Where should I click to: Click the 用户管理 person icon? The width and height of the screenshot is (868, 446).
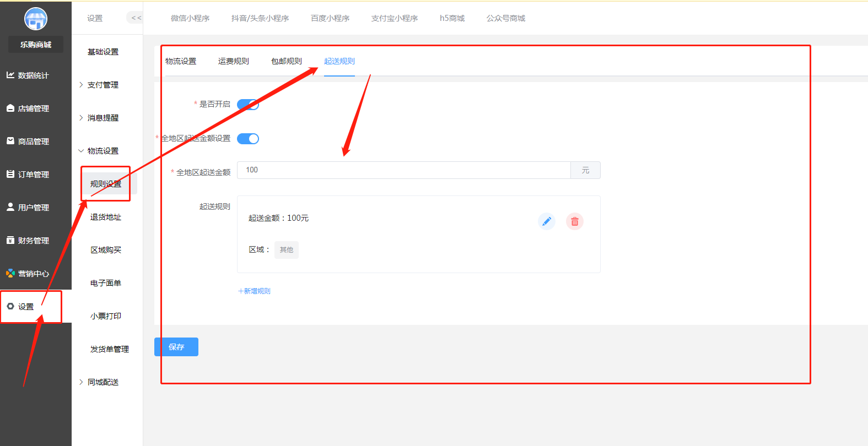point(10,207)
